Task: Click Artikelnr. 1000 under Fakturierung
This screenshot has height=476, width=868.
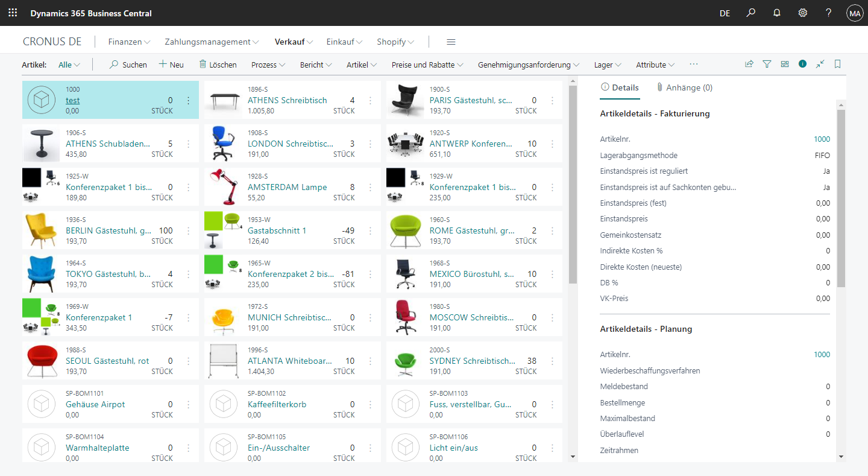Action: click(822, 139)
